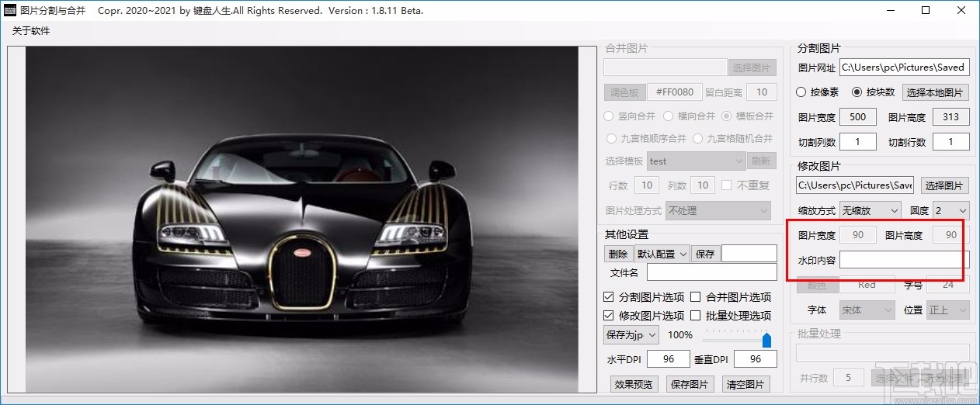The height and width of the screenshot is (405, 980).
Task: Click the 批量处理 path input field
Action: point(883,353)
